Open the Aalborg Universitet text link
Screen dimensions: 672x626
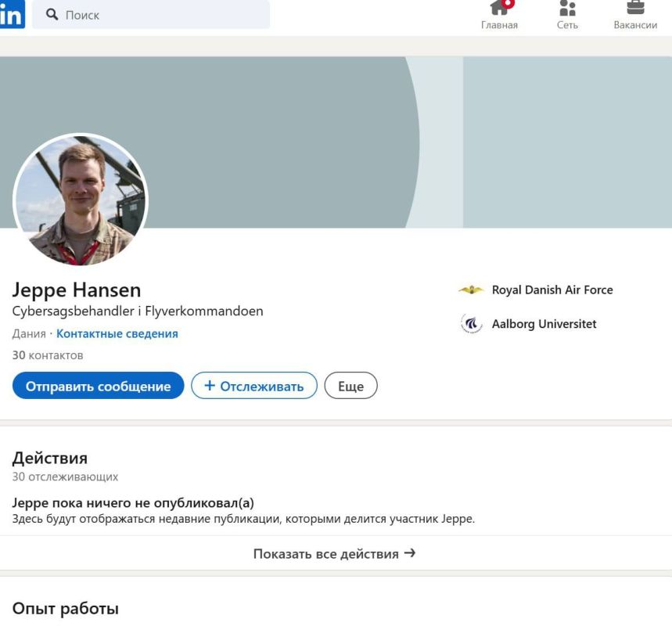[544, 324]
